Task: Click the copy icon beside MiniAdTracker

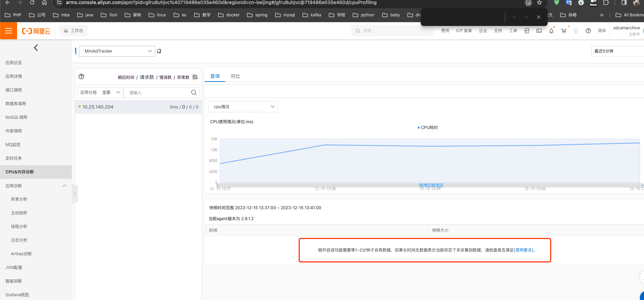Action: point(159,51)
